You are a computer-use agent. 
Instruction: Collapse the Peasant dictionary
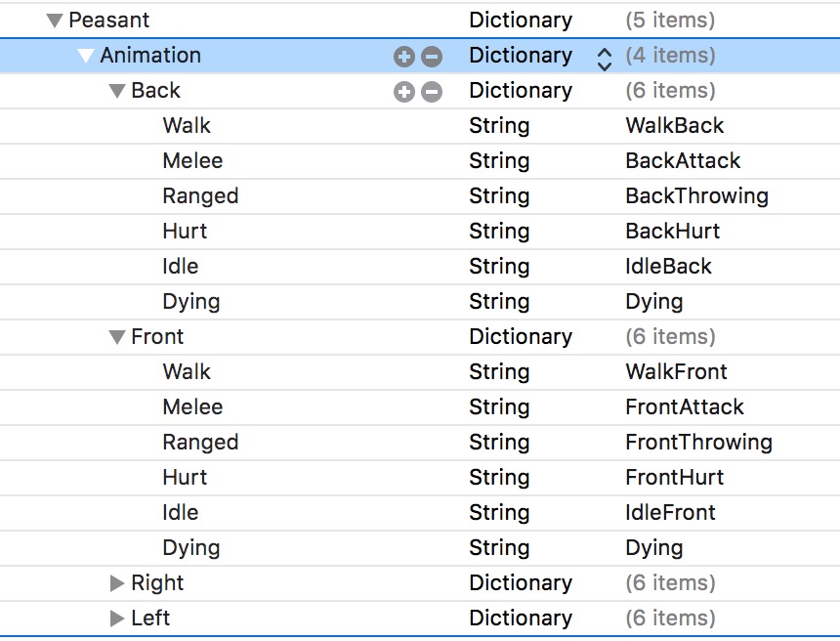[54, 21]
